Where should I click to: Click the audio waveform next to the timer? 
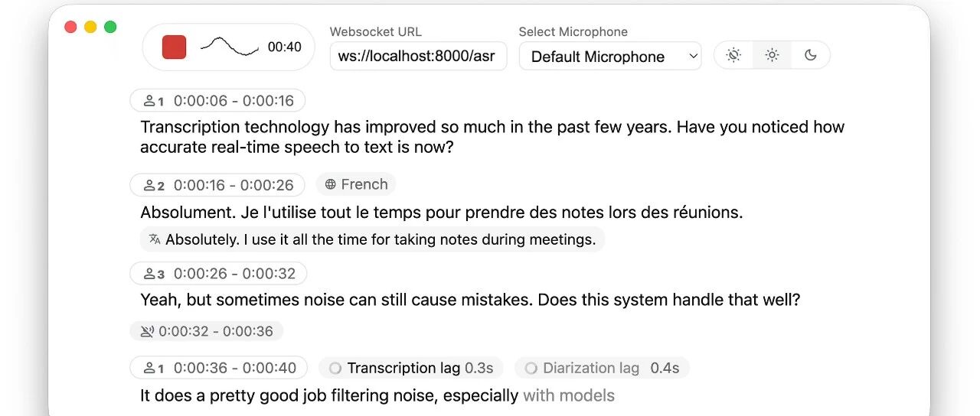(230, 47)
